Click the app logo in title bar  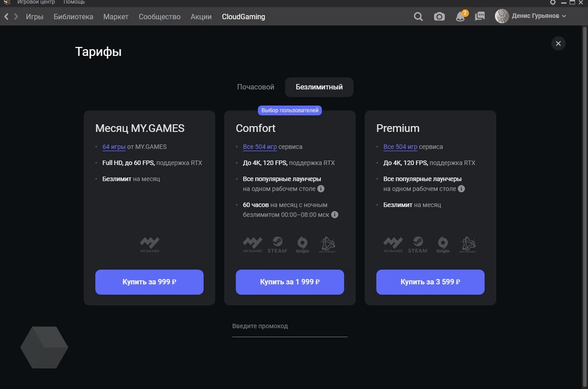coord(6,2)
